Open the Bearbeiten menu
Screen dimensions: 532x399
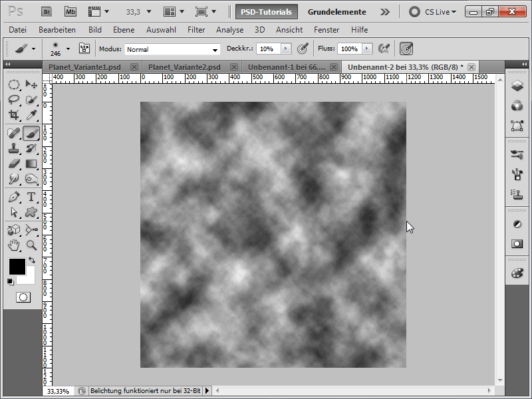57,30
